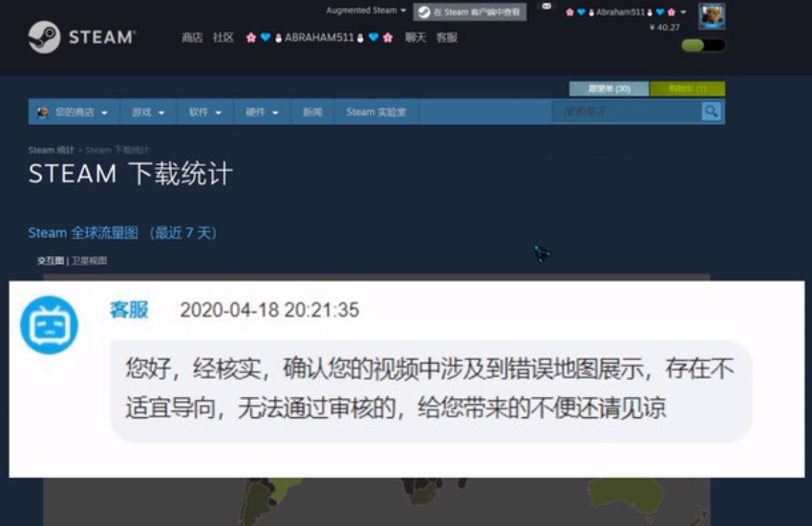Viewport: 812px width, 526px height.
Task: Click the magnifier search icon
Action: coord(712,112)
